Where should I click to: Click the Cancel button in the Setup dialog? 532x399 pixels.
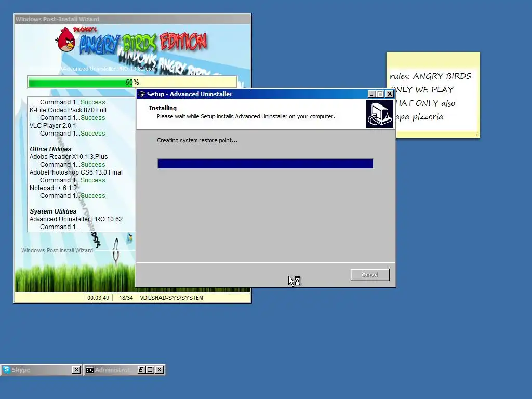[370, 275]
